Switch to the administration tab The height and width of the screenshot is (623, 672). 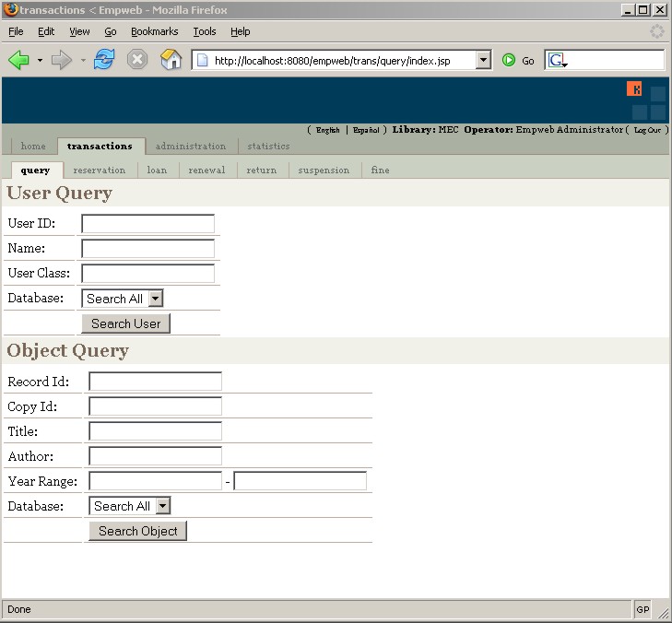(191, 147)
